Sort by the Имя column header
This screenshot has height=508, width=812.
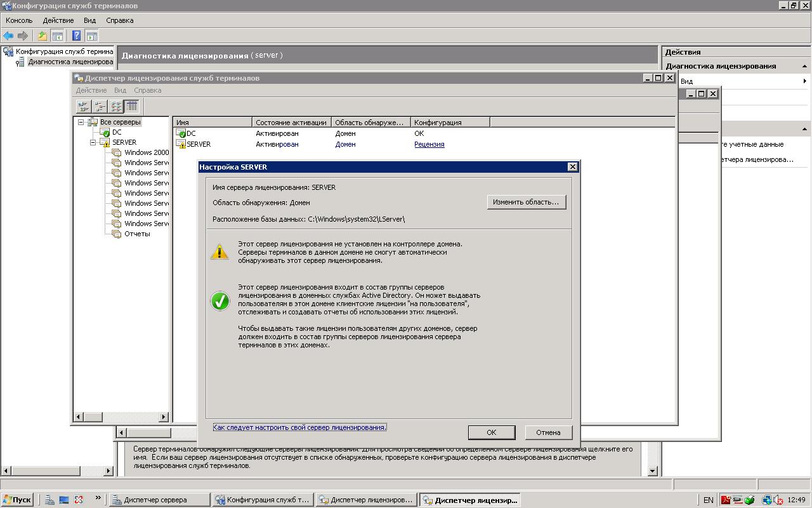click(213, 123)
